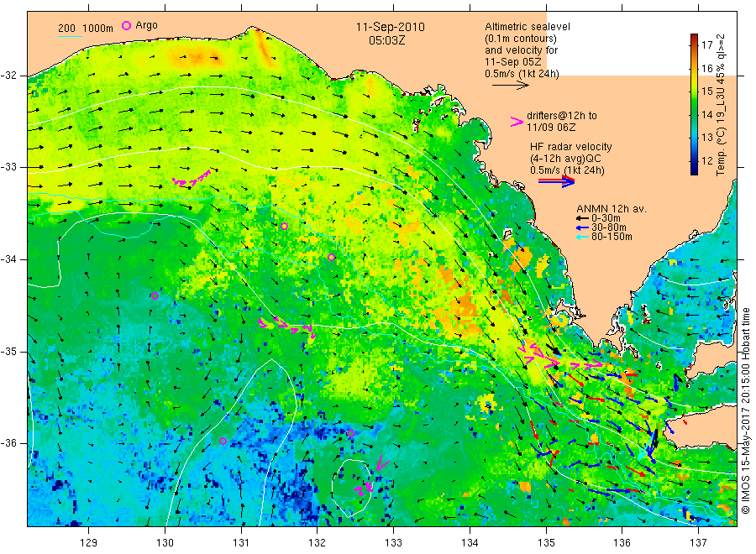Click the longitude axis label '131'

pyautogui.click(x=241, y=543)
